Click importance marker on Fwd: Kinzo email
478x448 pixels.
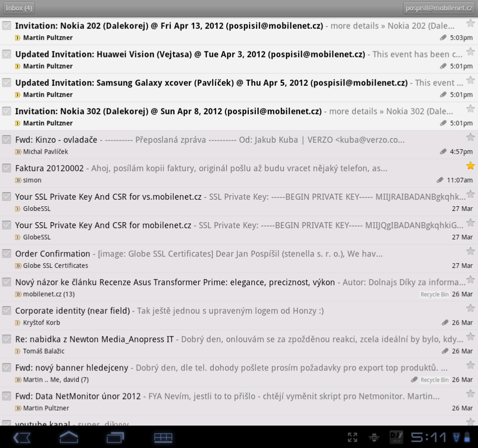tap(18, 152)
